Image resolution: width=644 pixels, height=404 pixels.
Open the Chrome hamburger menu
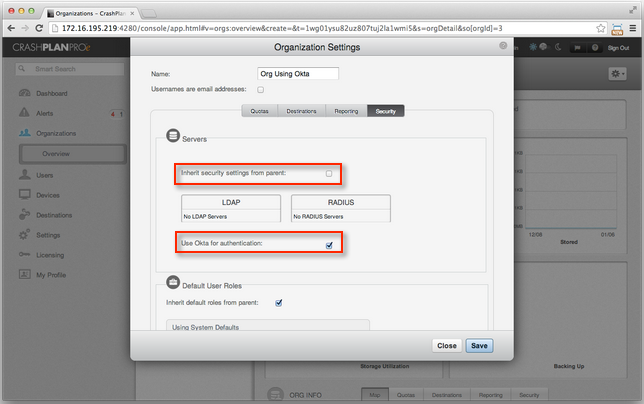point(630,30)
